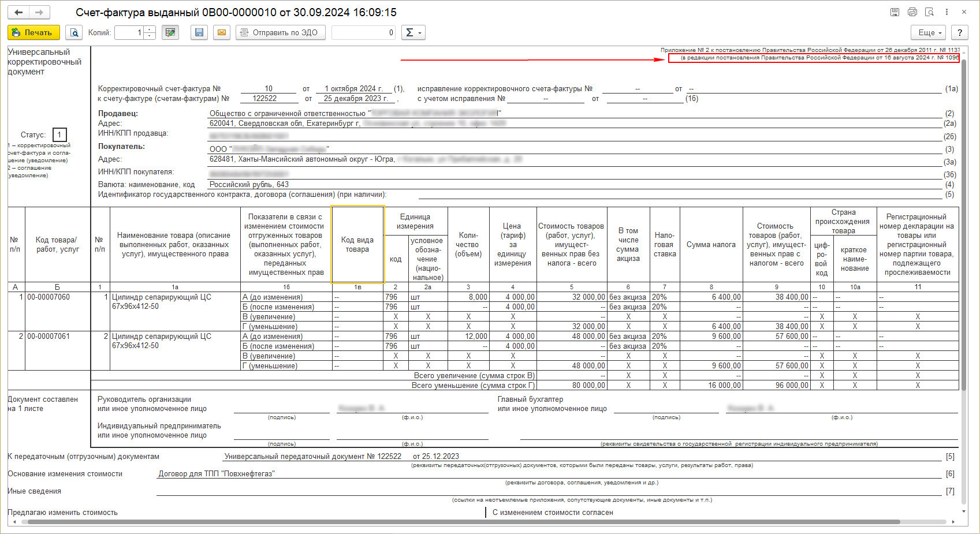The height and width of the screenshot is (534, 980).
Task: Open print preview magnifier icon in toolbar
Action: (74, 33)
